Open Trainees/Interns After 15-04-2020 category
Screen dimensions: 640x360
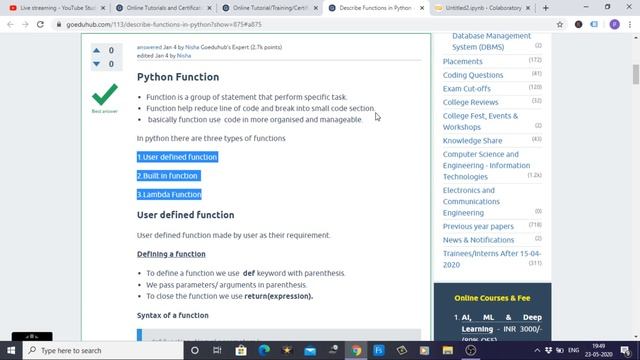[492, 259]
